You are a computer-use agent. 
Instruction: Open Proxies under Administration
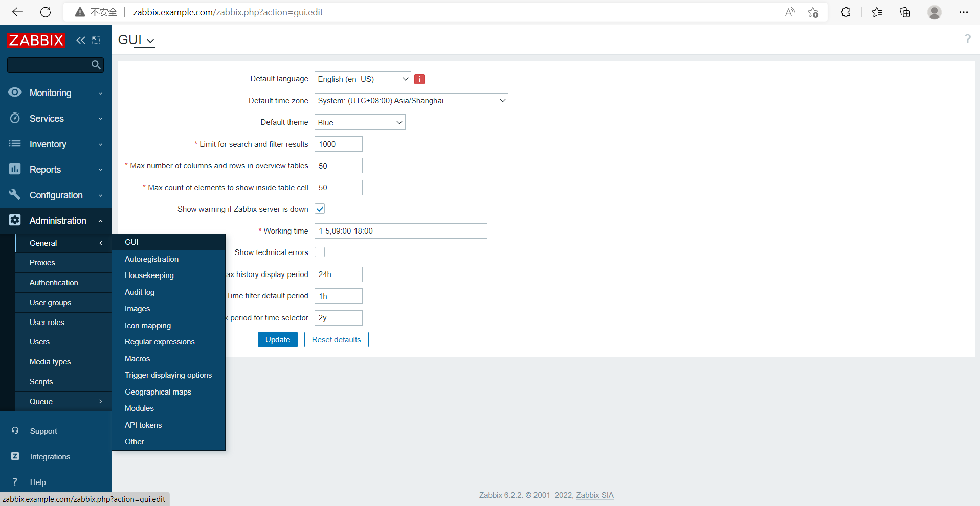click(63, 263)
